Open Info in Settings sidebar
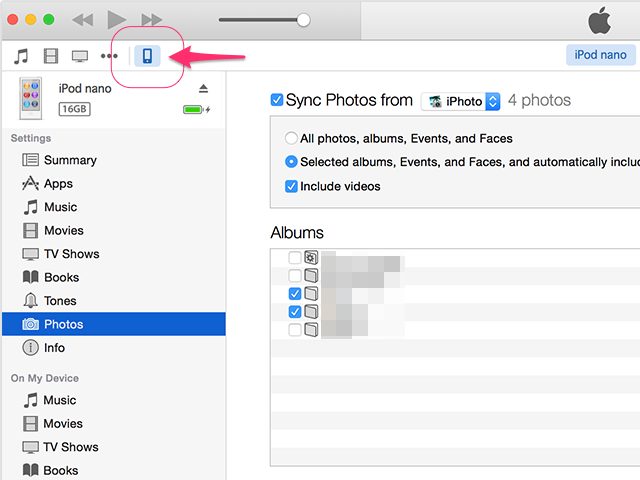Screen dimensions: 640x480 [113, 348]
